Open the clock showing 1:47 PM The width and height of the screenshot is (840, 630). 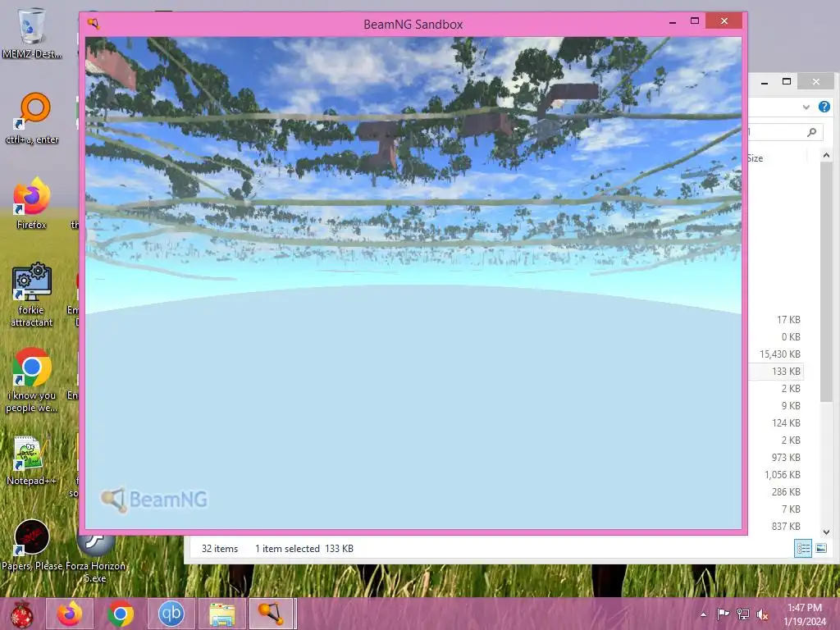[x=805, y=614]
